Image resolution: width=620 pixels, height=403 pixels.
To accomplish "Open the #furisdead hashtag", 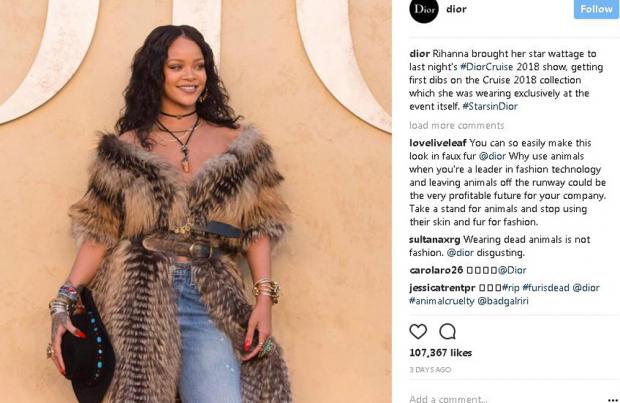I will pyautogui.click(x=546, y=288).
